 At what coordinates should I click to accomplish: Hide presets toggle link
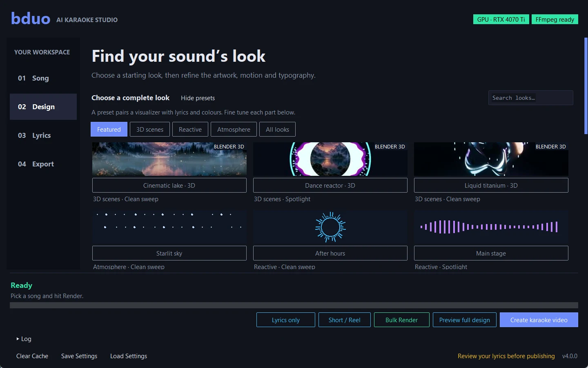point(198,98)
